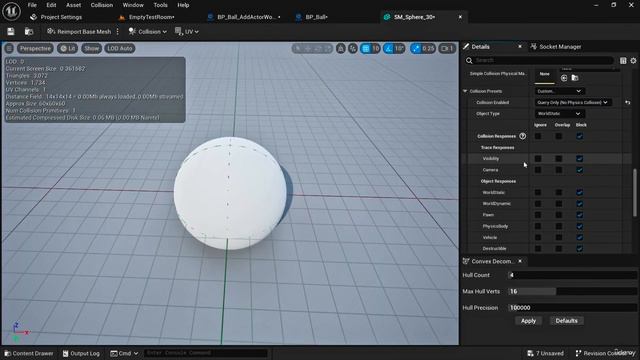Browse to Physical Material in Content Browser
This screenshot has width=640, height=360.
coord(575,78)
